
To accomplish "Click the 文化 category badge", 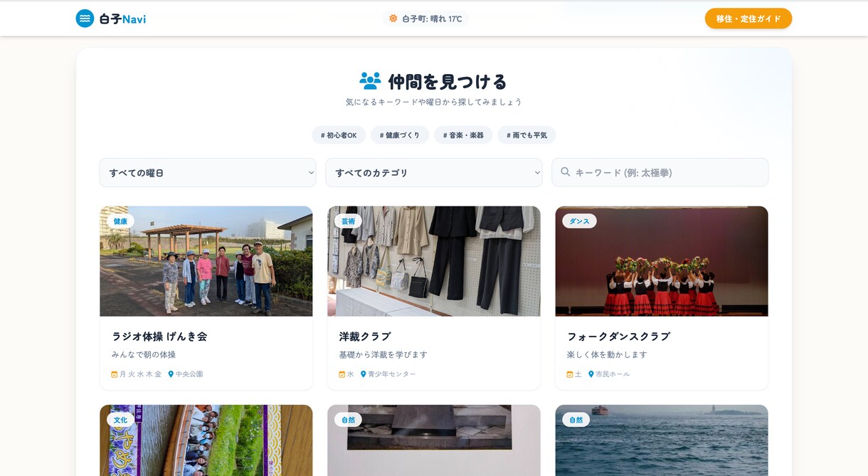I will [120, 420].
